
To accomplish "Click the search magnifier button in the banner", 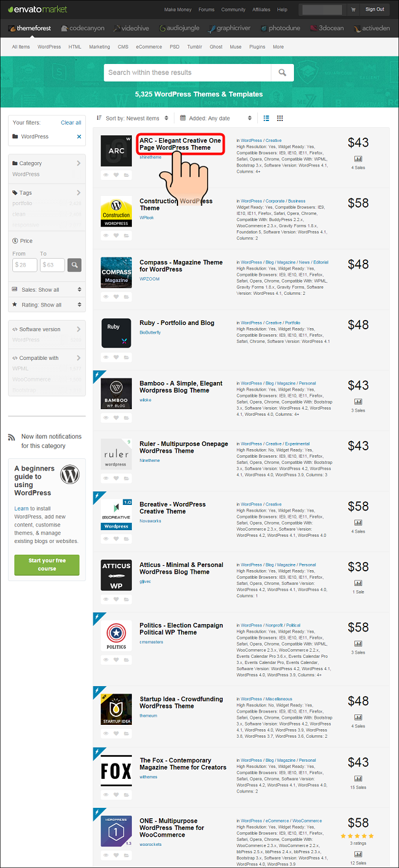I will point(282,72).
